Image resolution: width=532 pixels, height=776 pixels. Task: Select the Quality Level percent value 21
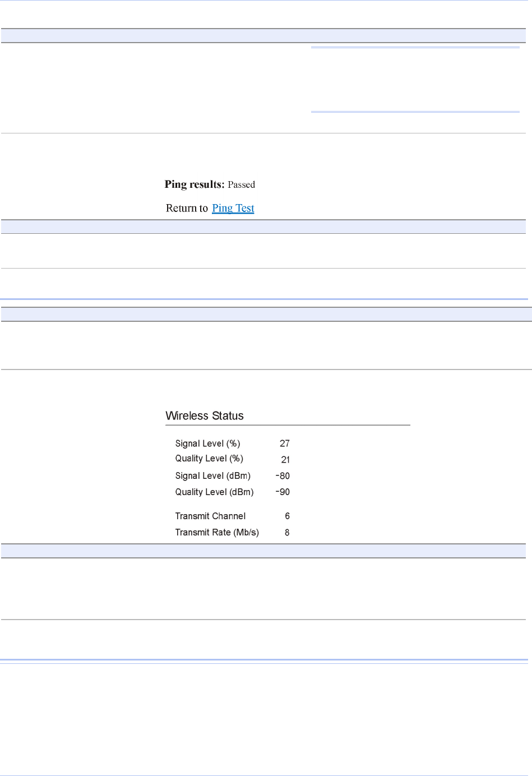(x=285, y=460)
